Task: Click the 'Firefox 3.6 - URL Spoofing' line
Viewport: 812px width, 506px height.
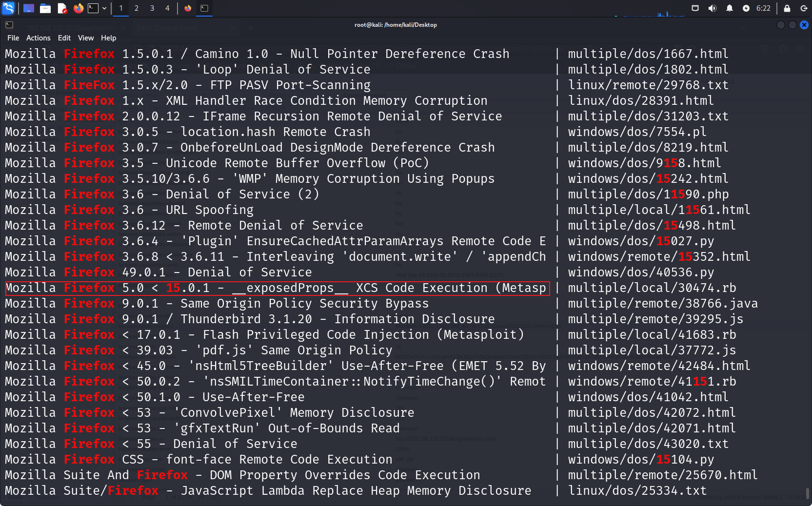Action: (x=129, y=210)
